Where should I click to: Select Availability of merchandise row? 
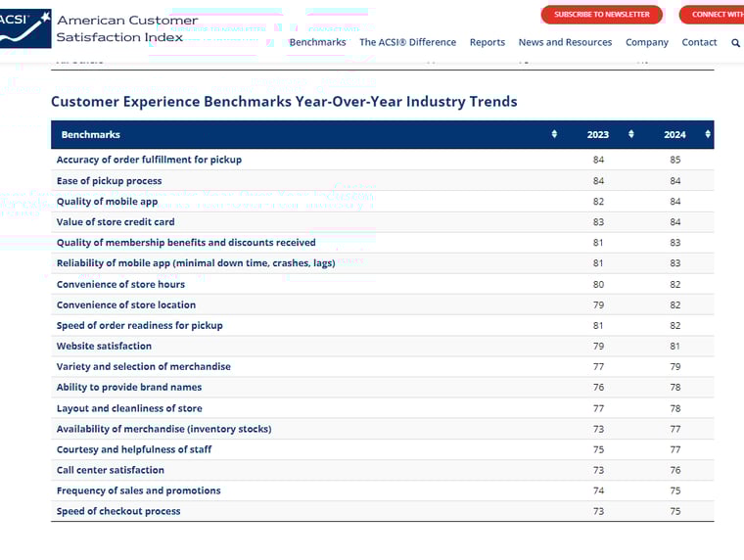click(383, 429)
